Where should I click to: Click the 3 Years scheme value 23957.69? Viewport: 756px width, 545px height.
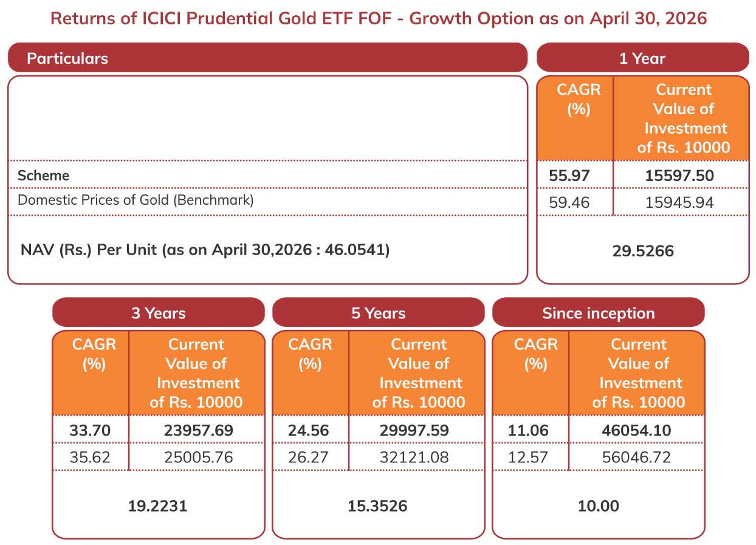tap(198, 431)
